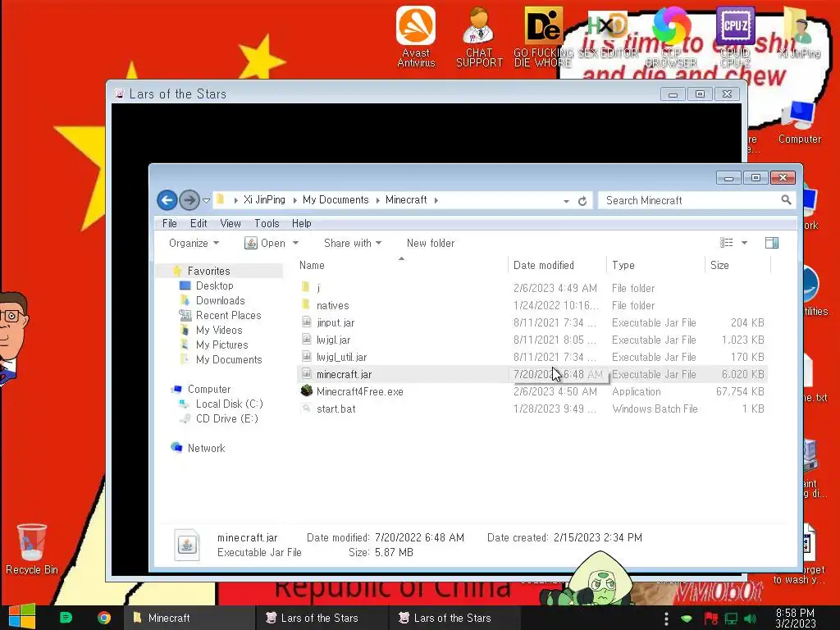Open the Help menu

pos(302,223)
